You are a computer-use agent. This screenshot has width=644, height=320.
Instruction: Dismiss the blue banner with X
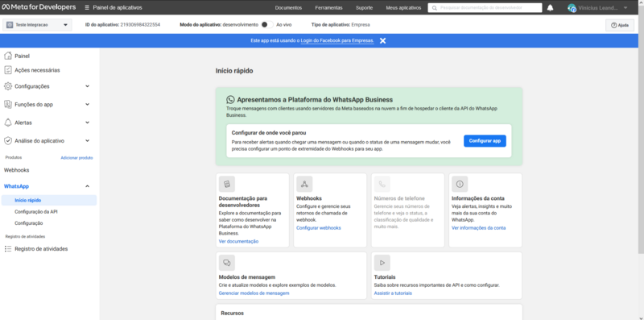click(383, 41)
